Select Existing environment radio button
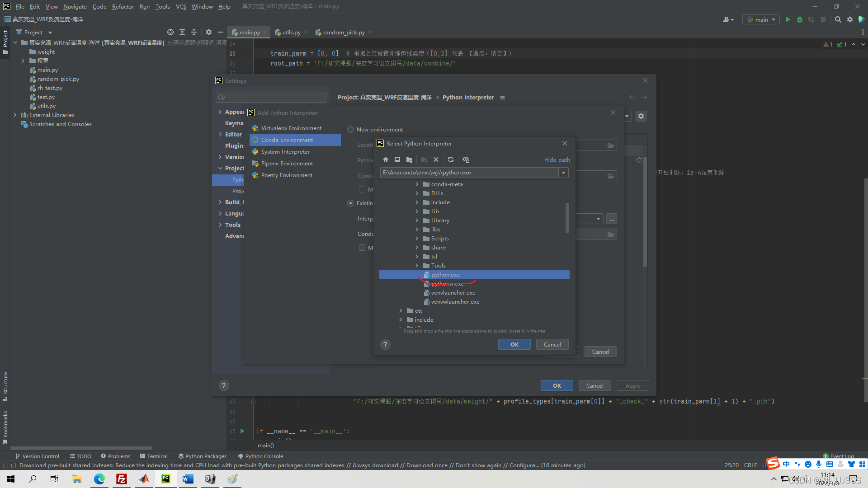Viewport: 868px width, 488px height. click(x=350, y=203)
